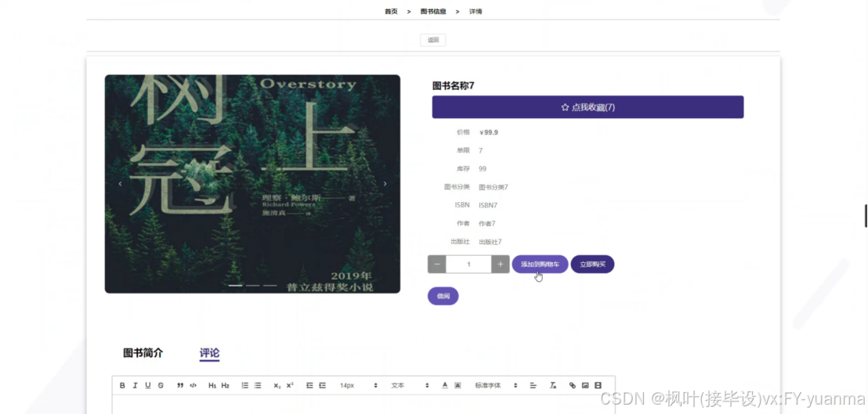Click the 返回 back button

433,40
